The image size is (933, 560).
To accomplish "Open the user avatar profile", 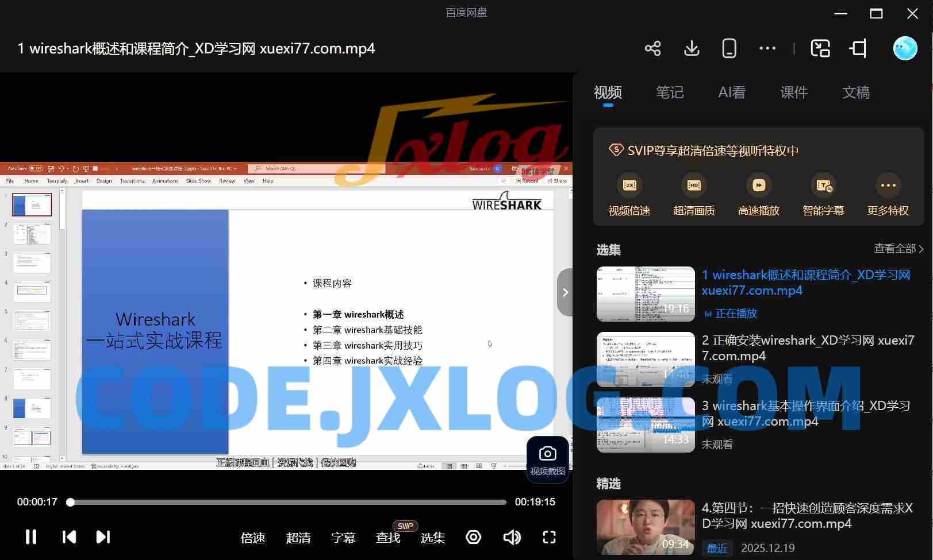I will click(x=905, y=48).
